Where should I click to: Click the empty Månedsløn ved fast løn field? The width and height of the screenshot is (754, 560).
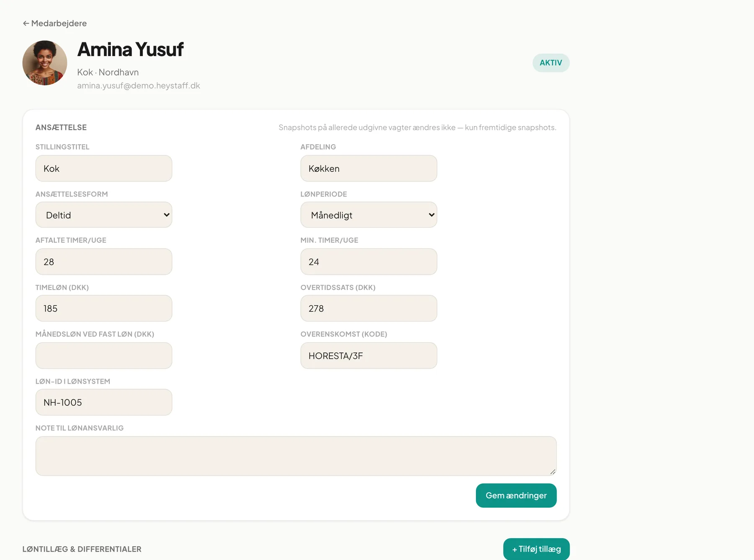click(x=104, y=356)
